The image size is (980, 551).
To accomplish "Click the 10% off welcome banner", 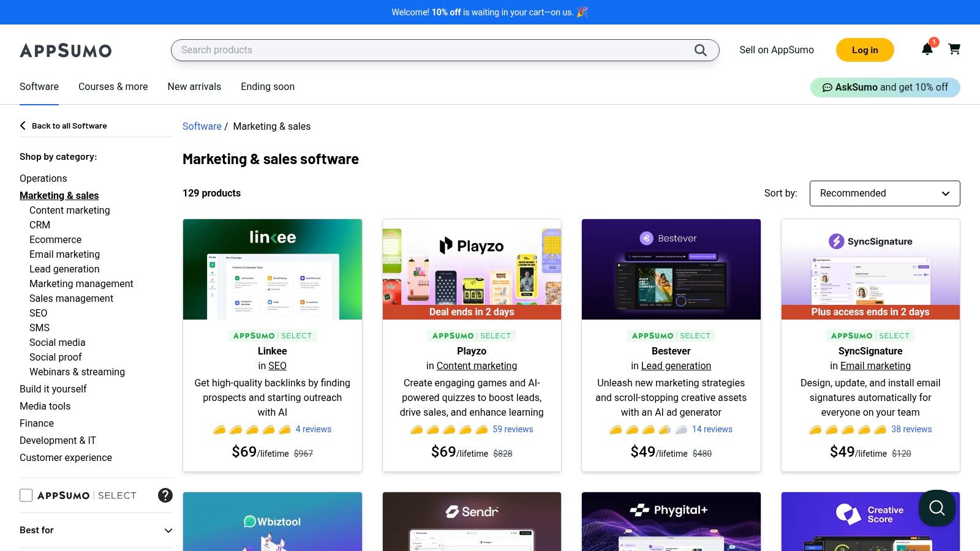I will [490, 12].
